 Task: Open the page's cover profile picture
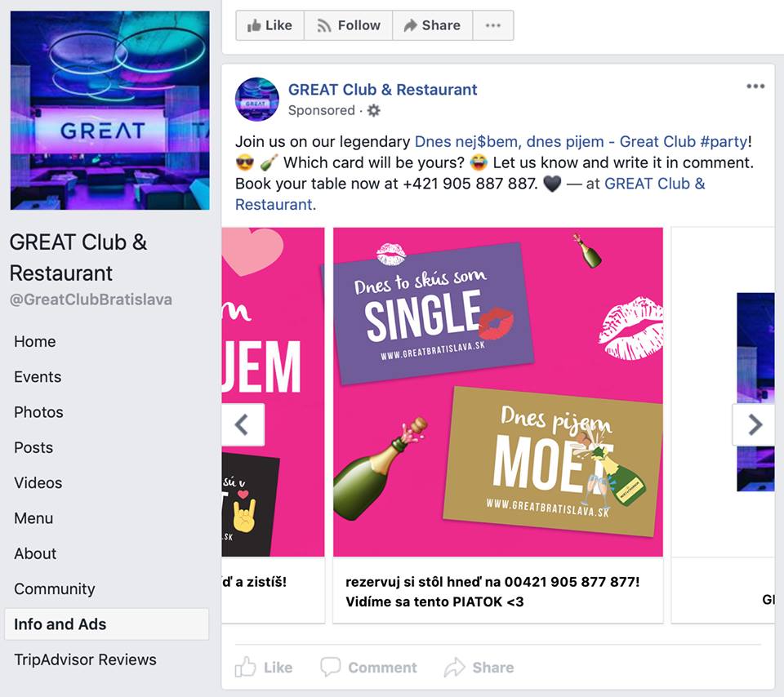pos(109,110)
